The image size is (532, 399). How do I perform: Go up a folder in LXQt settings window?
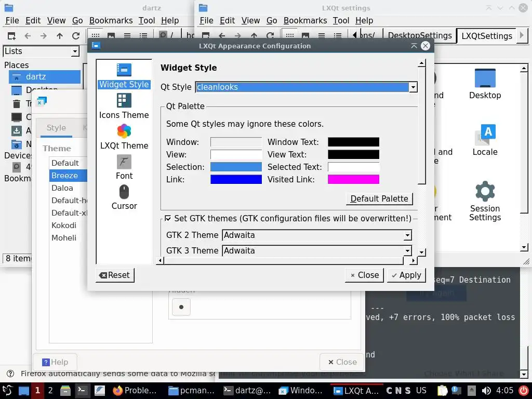(254, 36)
